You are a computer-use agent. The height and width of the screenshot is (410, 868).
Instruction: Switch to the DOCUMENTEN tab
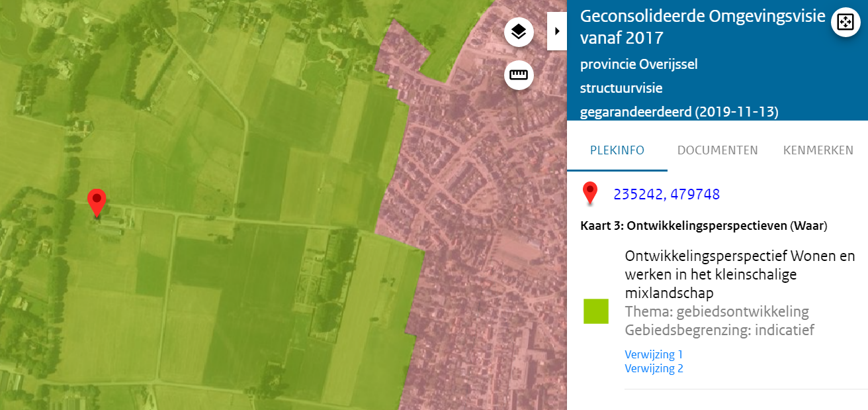click(x=717, y=150)
